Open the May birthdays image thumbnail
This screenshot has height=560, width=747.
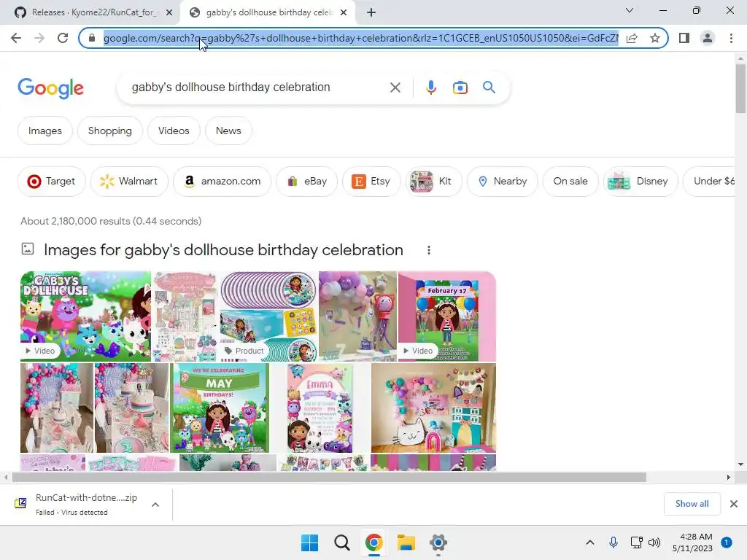click(220, 408)
